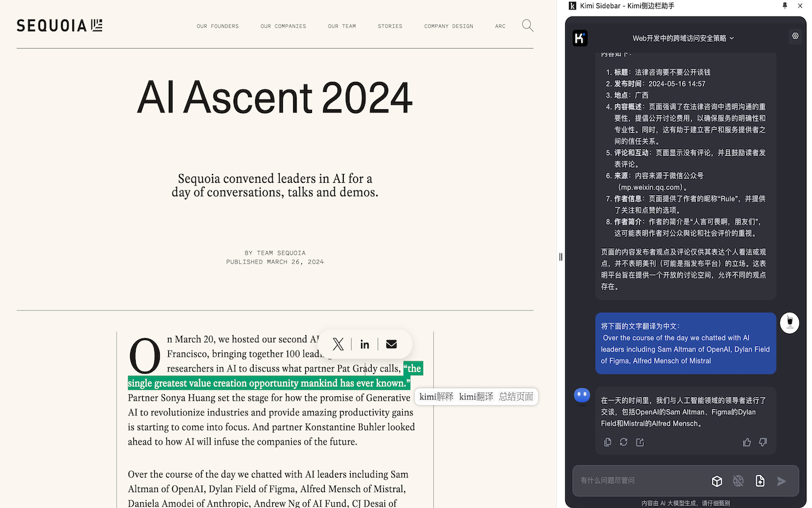Click the AI Ascent 2024 headline

click(275, 97)
